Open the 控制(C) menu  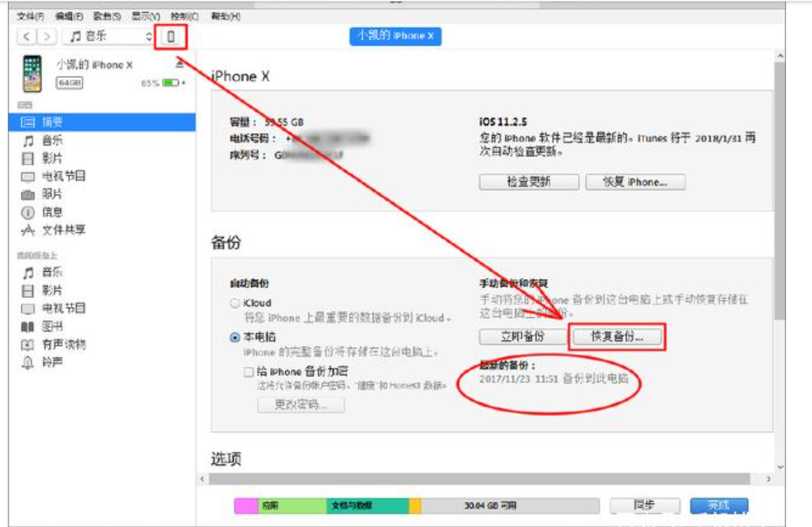pyautogui.click(x=184, y=16)
